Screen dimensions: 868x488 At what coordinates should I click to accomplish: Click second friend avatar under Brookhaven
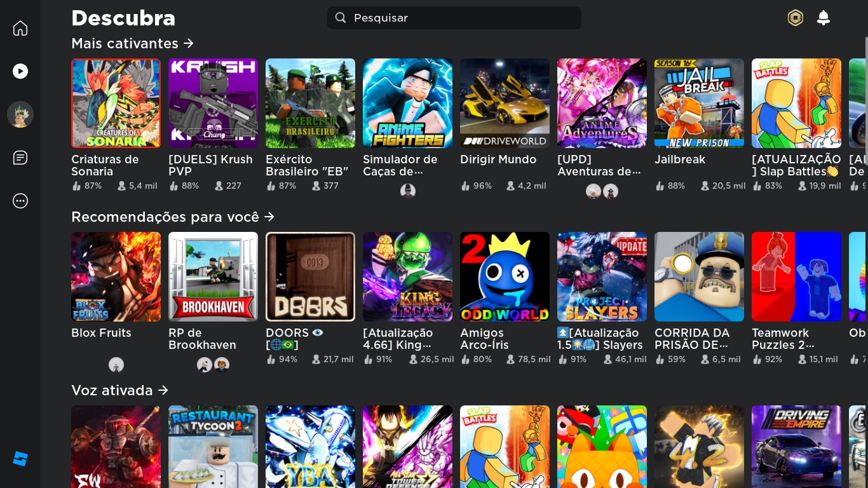tap(221, 365)
